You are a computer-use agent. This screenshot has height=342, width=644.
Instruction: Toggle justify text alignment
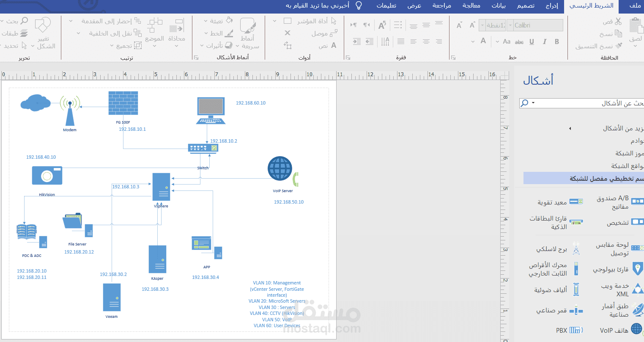click(401, 41)
